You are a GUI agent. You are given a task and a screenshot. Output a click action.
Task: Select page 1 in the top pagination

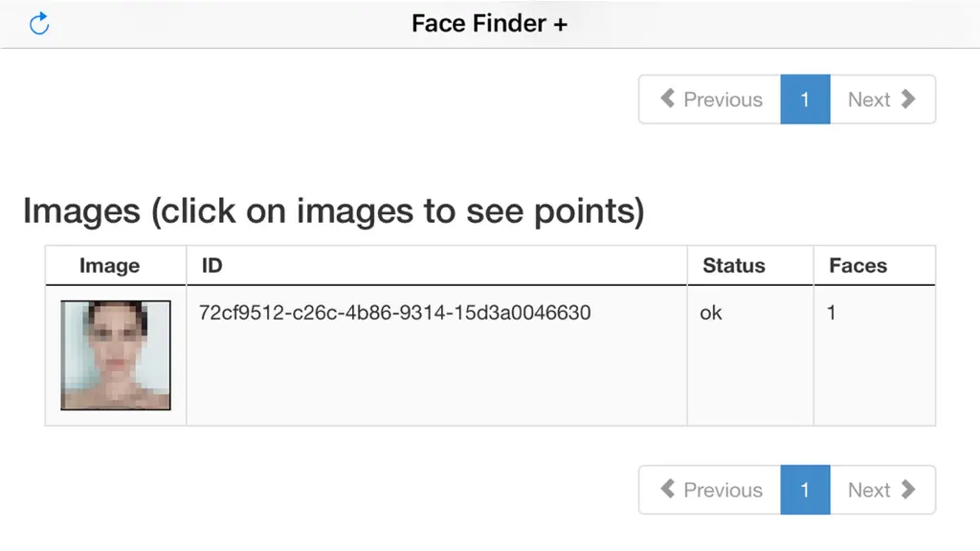tap(805, 99)
